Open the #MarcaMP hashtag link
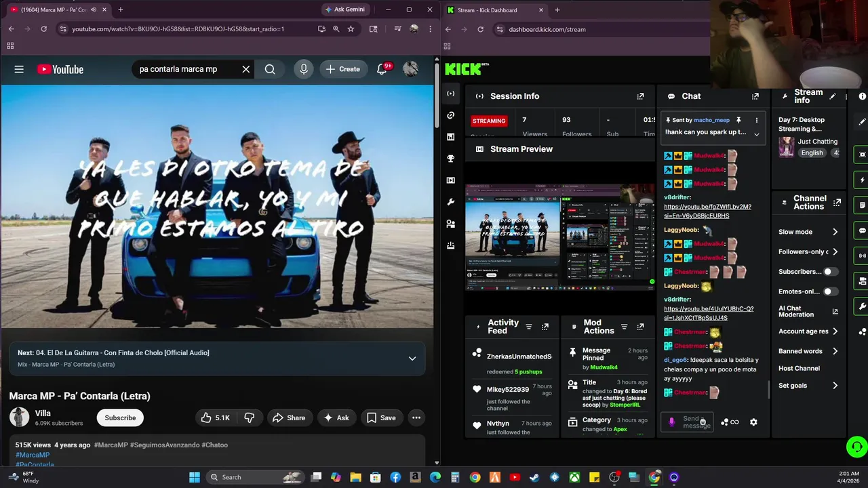Viewport: 868px width, 488px height. [x=33, y=455]
